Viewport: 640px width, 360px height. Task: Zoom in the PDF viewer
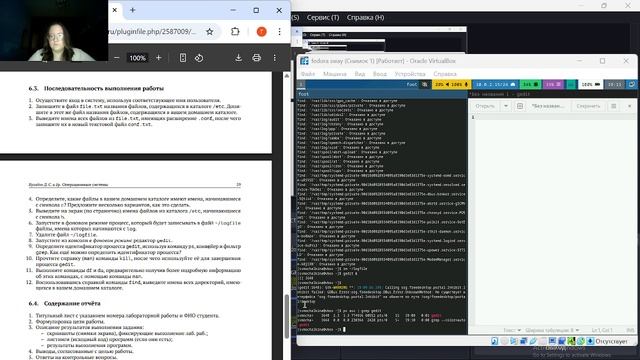158,58
